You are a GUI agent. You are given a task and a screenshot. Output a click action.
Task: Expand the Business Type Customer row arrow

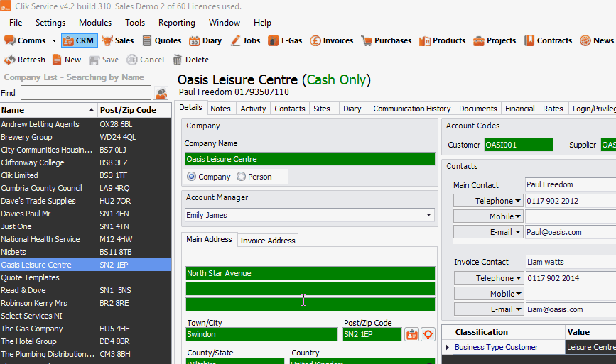click(447, 347)
